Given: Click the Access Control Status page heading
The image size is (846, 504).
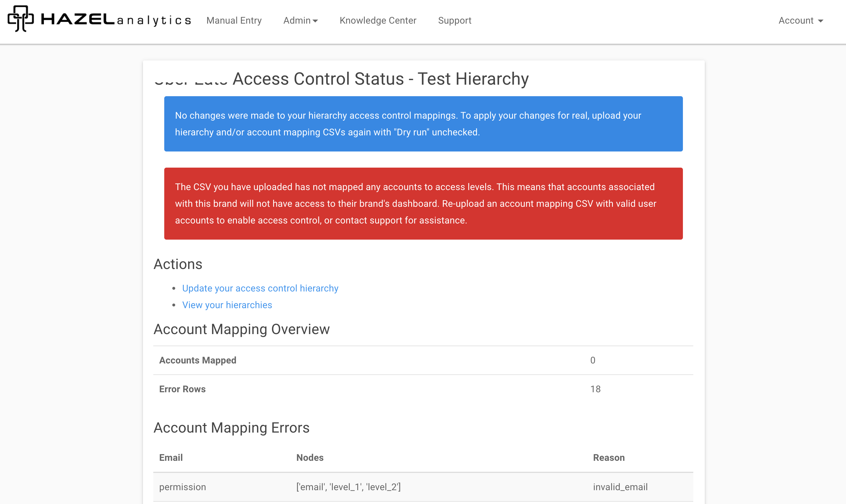Looking at the screenshot, I should pos(381,79).
